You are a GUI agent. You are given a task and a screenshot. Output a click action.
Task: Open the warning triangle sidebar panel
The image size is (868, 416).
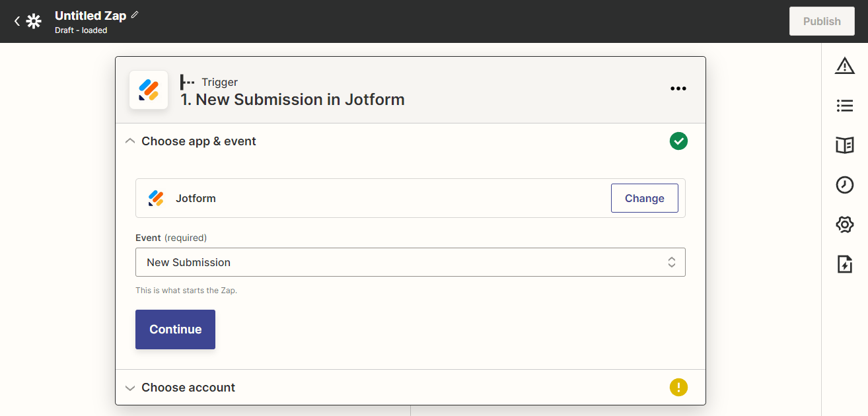(x=844, y=65)
